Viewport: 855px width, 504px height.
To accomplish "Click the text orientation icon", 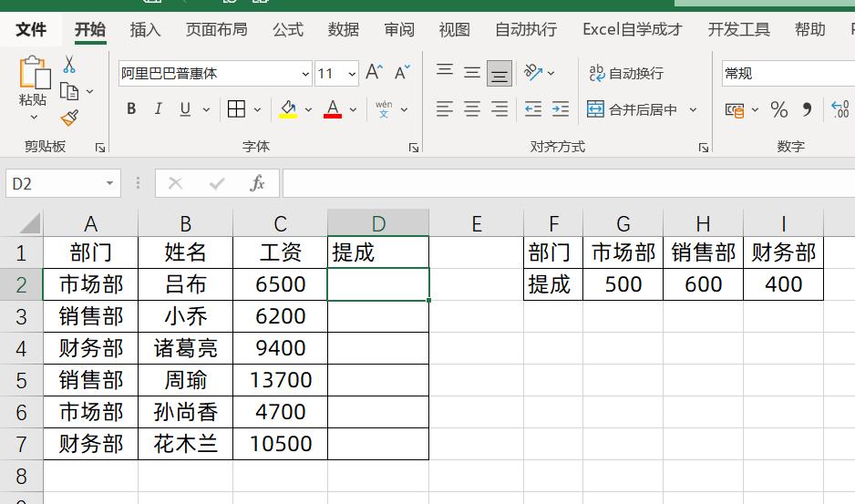I will point(533,73).
